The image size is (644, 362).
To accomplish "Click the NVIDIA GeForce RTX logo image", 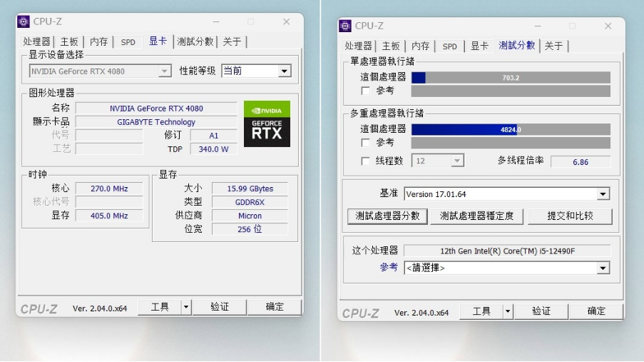I will (x=267, y=124).
